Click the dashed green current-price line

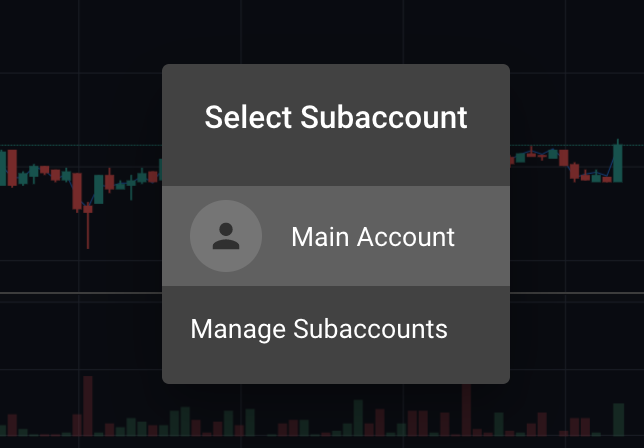click(81, 145)
